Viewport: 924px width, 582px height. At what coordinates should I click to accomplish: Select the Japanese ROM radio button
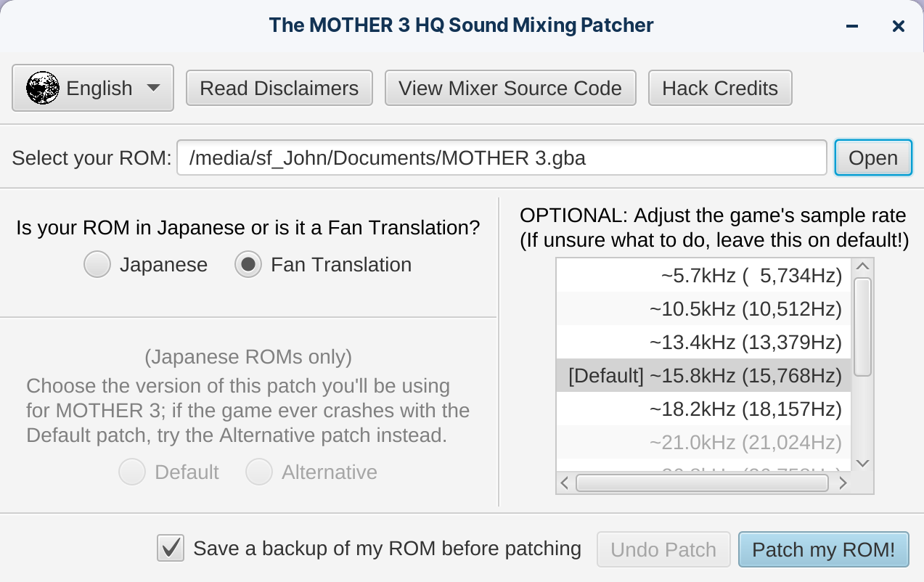pos(97,265)
